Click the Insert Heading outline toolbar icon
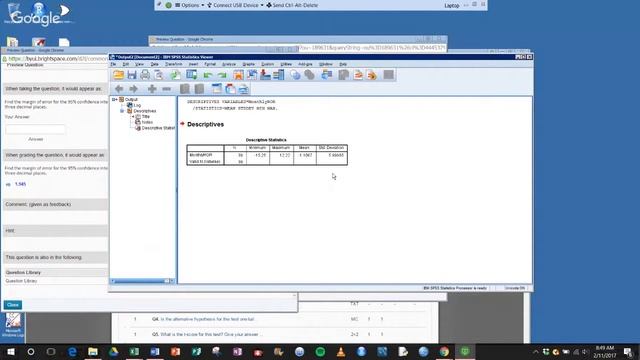The height and width of the screenshot is (360, 640). tap(217, 89)
